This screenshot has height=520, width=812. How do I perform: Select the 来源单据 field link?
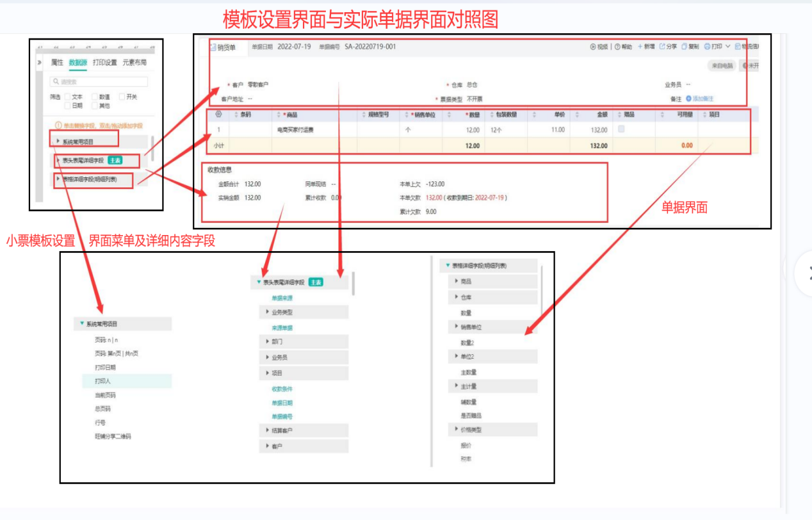(282, 328)
